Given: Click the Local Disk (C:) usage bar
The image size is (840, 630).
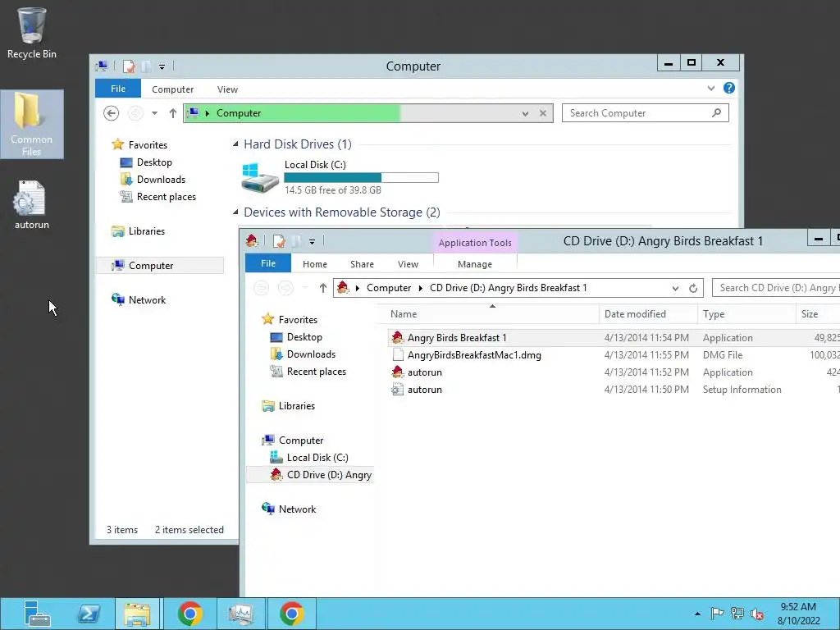Looking at the screenshot, I should pos(361,177).
